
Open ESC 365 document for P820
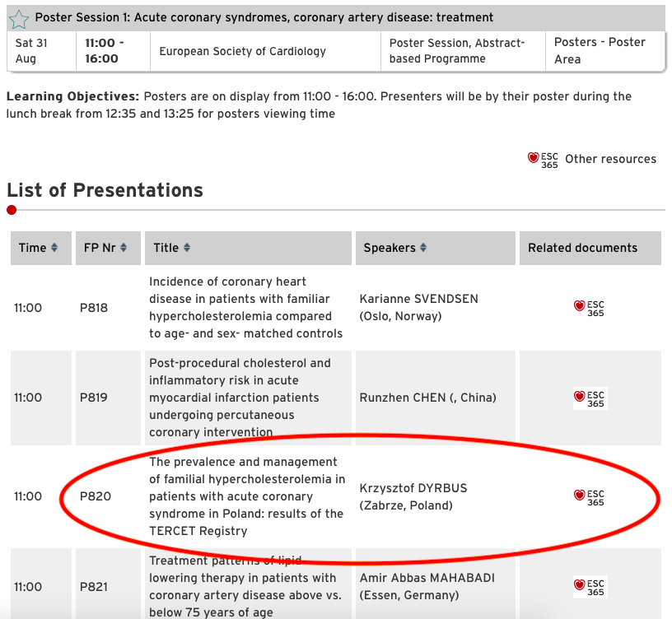click(589, 498)
